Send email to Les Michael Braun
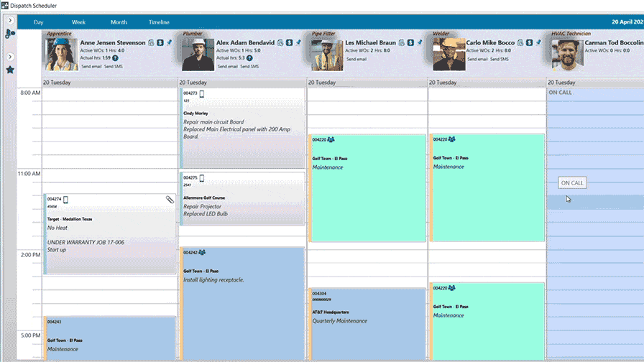 (356, 59)
